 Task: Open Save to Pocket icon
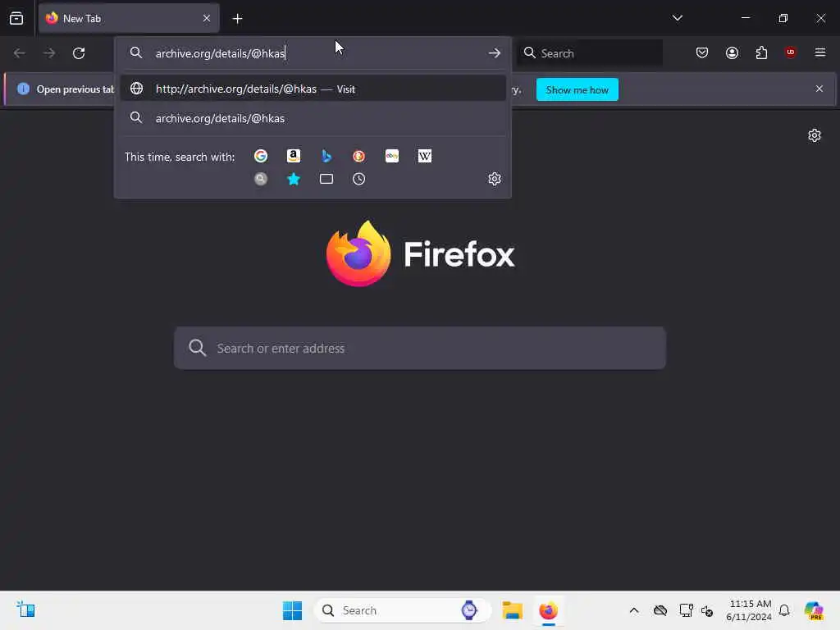click(702, 52)
